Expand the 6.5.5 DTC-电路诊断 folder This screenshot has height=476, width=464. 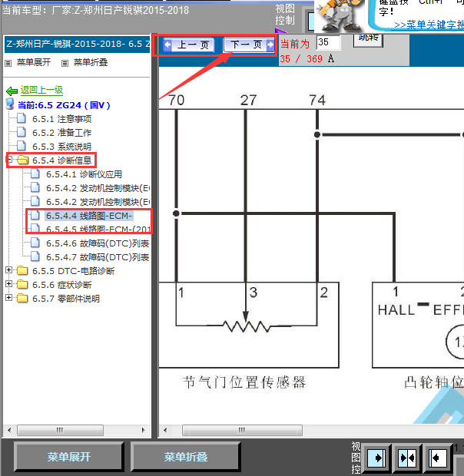point(8,269)
